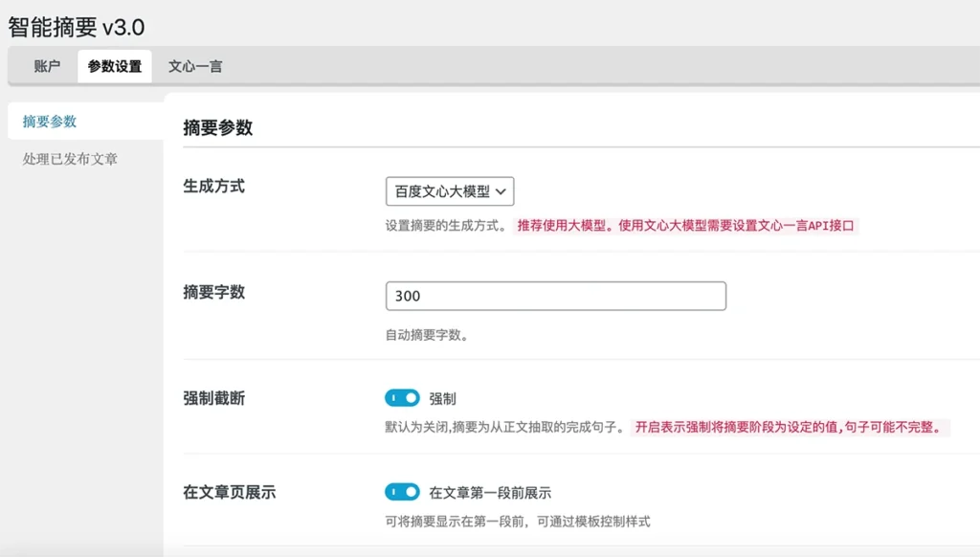Disable the 强制截断 toggle switch
This screenshot has width=980, height=557.
402,397
